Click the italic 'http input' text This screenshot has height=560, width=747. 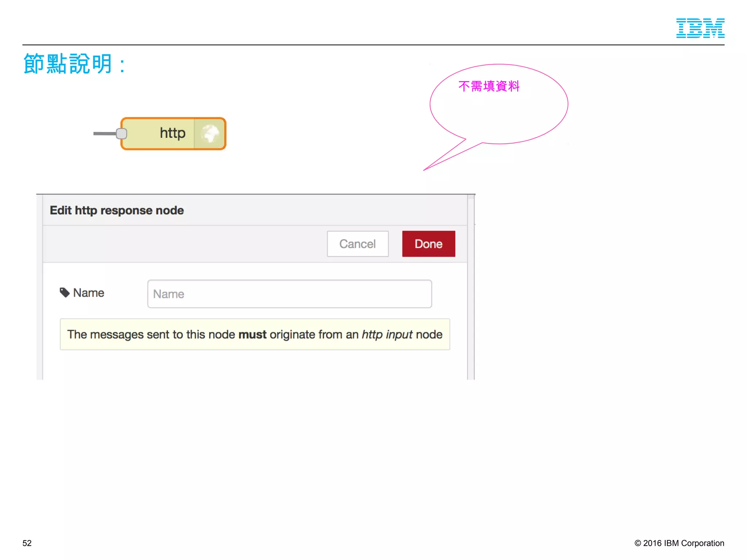tap(387, 334)
